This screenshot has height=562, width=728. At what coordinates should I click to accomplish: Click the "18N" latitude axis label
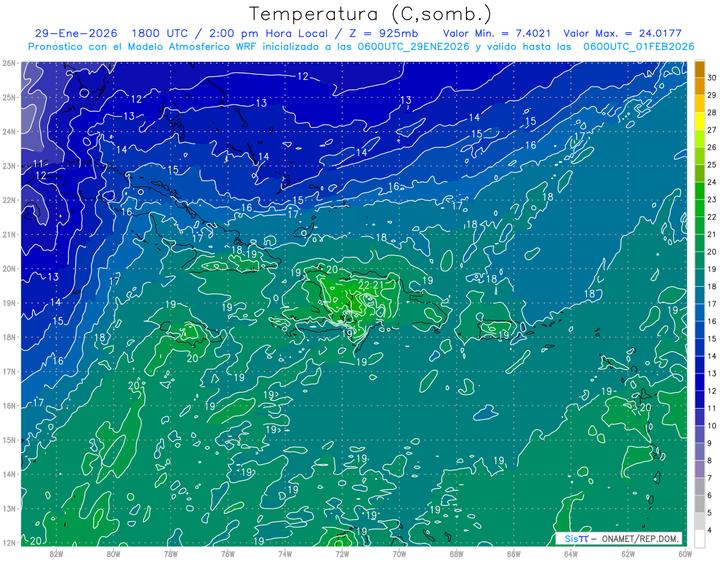[9, 337]
